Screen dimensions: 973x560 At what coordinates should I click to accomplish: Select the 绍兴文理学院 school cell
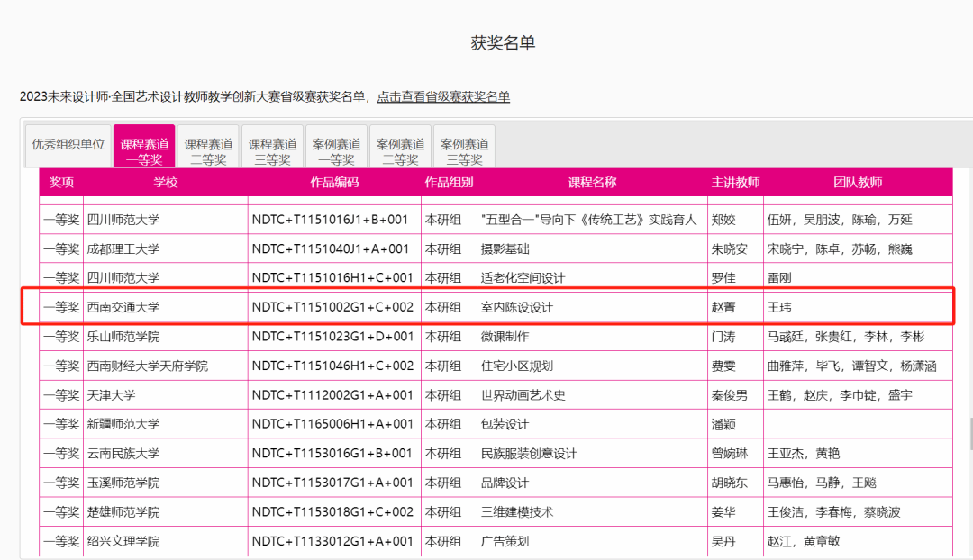pos(166,541)
